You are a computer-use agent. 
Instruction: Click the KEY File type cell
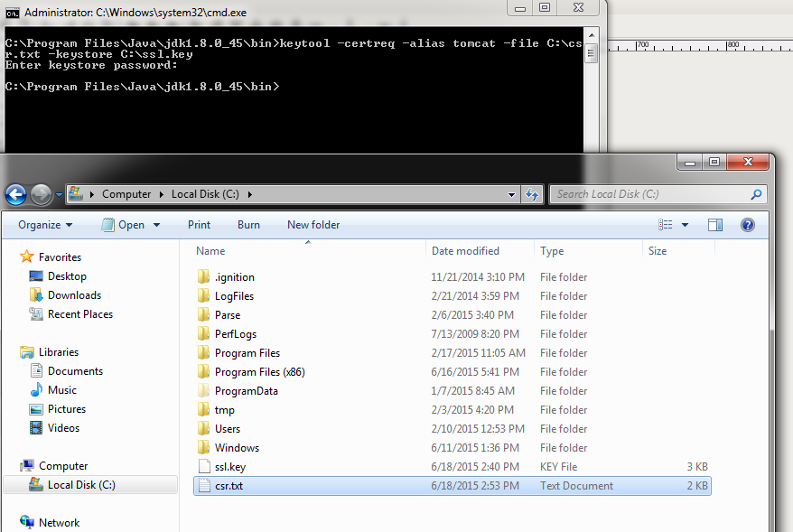pyautogui.click(x=558, y=467)
